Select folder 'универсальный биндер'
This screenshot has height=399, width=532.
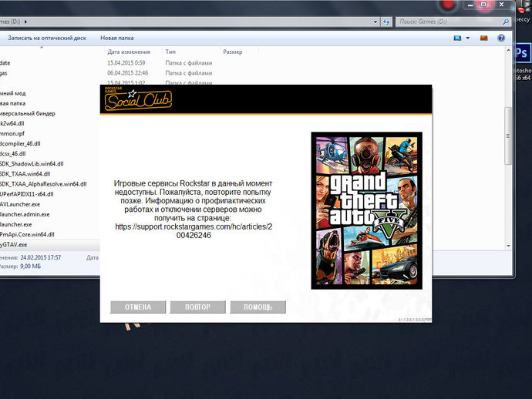click(x=28, y=113)
